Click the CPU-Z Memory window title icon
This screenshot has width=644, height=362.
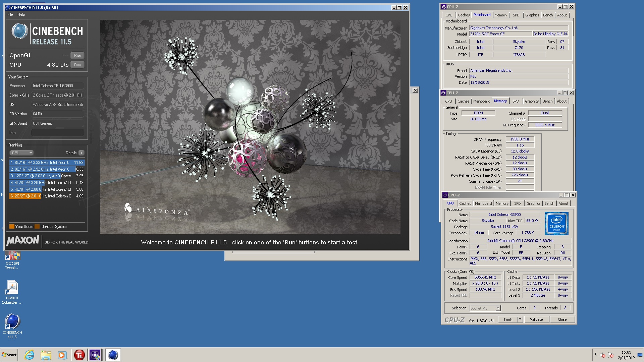[x=443, y=93]
